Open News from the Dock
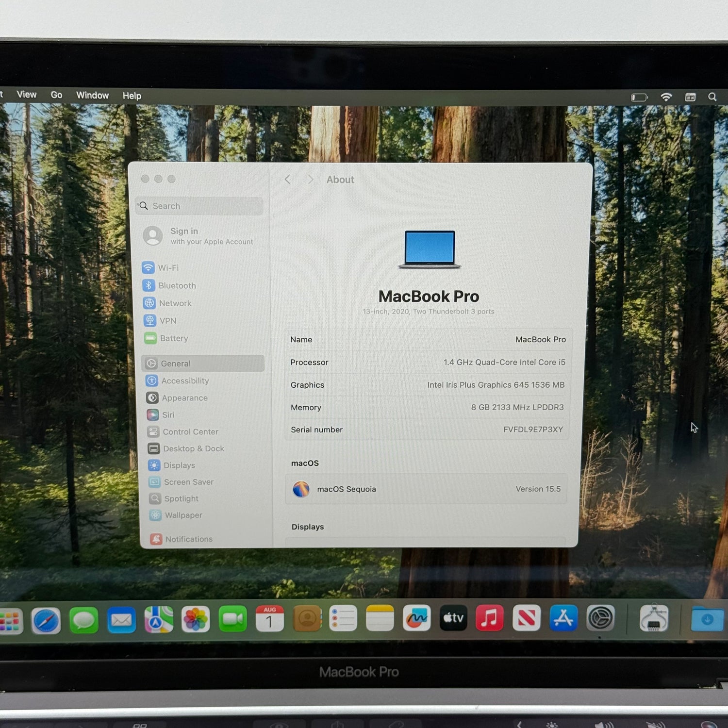This screenshot has height=728, width=728. point(527,618)
